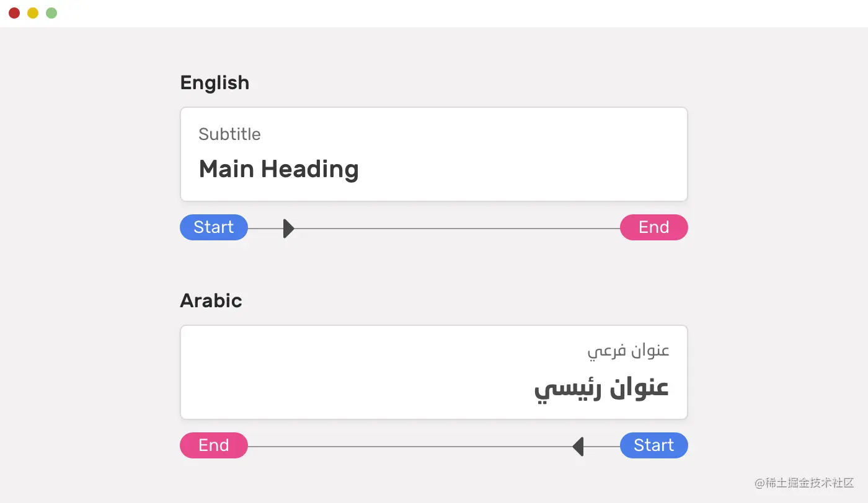Click the play cursor arrow on English timeline
This screenshot has height=503, width=868.
288,228
